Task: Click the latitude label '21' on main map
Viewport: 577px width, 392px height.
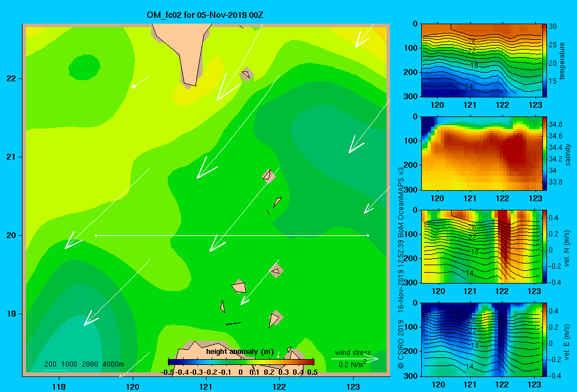Action: [12, 157]
